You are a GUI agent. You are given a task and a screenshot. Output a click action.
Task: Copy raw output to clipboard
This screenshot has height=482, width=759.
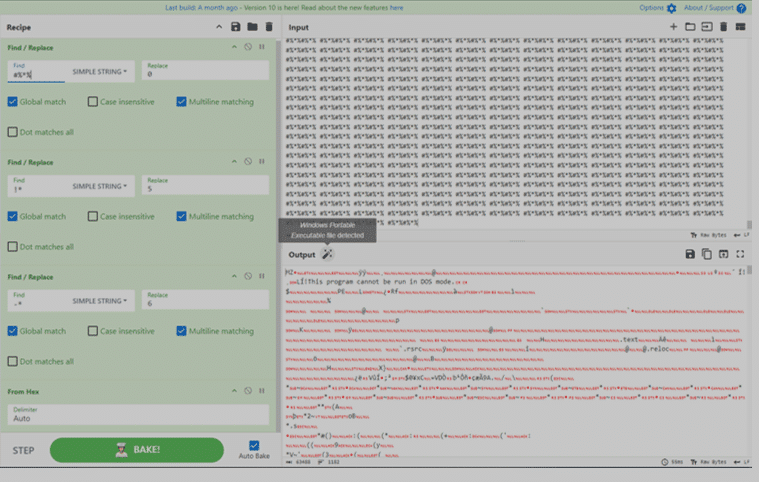tap(707, 254)
